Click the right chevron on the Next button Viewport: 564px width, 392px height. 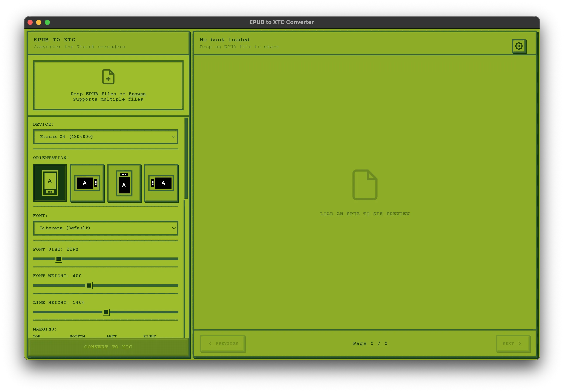click(x=520, y=343)
